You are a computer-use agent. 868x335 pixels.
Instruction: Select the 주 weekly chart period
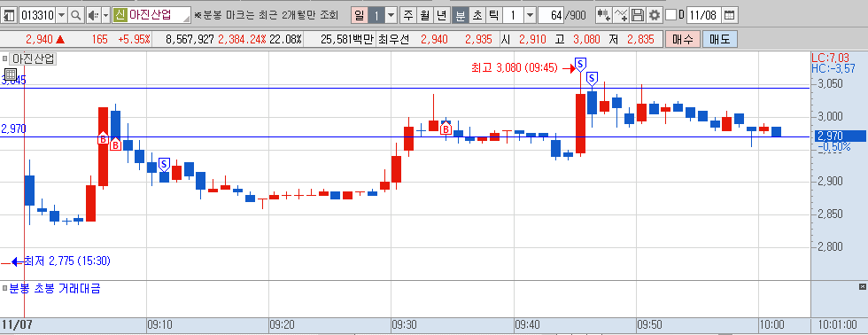pyautogui.click(x=408, y=15)
